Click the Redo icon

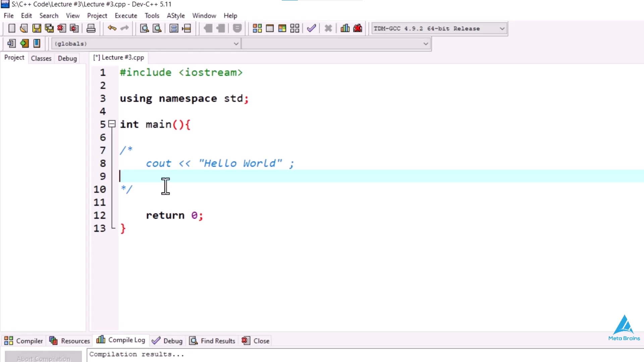click(x=124, y=28)
